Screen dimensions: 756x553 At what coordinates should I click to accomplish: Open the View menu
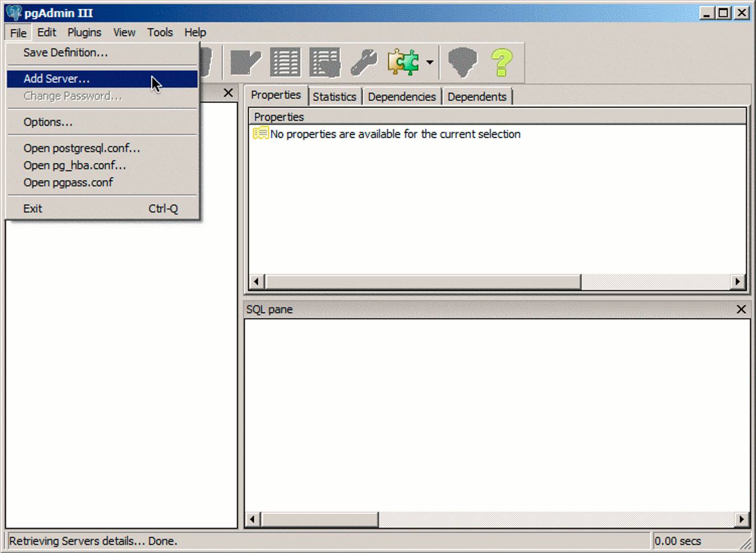pyautogui.click(x=124, y=32)
